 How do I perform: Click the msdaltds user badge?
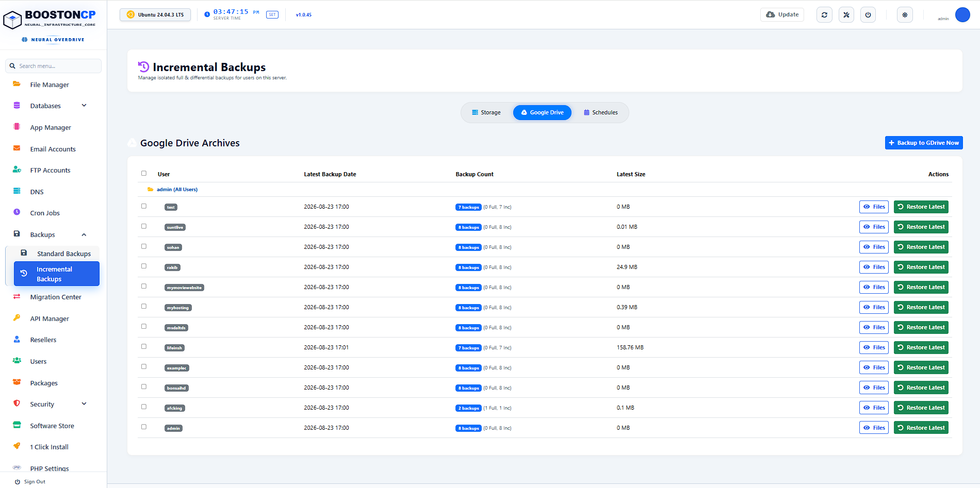[x=176, y=328]
